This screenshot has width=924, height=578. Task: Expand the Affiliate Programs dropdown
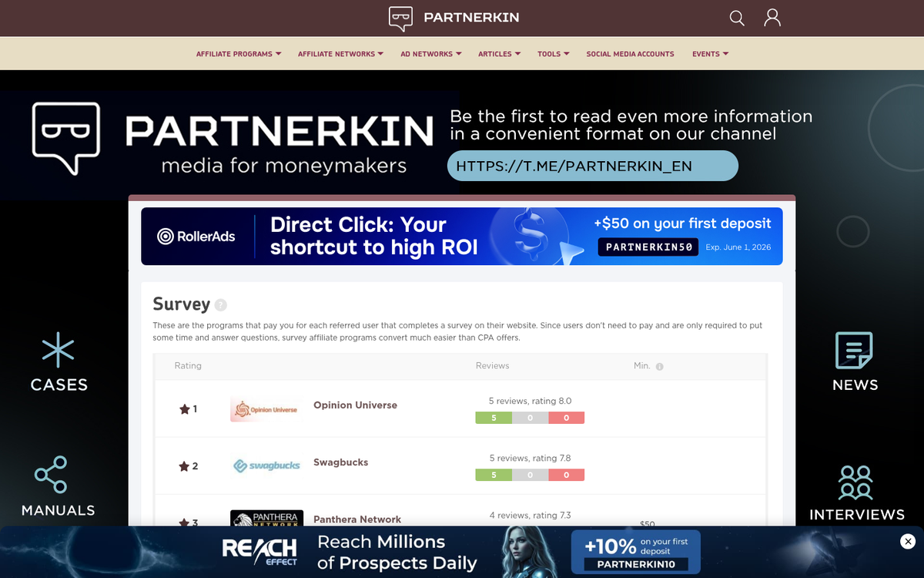tap(237, 53)
